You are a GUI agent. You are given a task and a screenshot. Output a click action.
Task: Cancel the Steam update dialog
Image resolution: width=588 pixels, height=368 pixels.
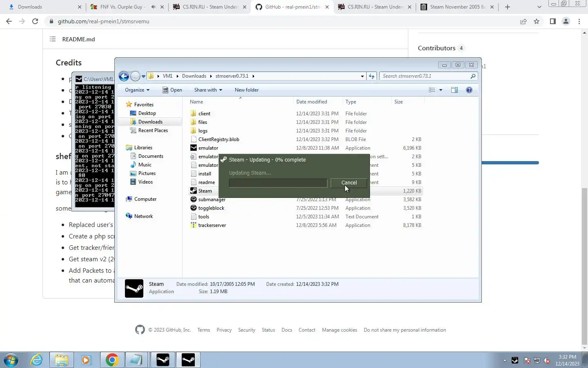coord(349,183)
